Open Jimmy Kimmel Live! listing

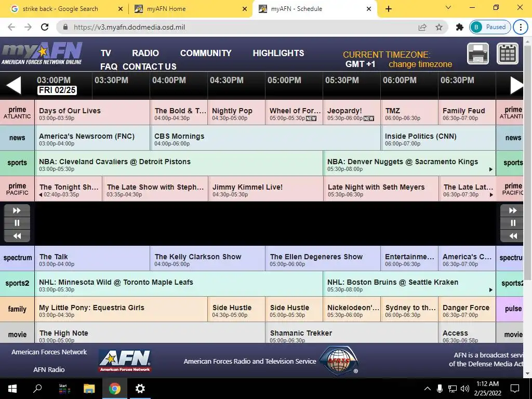pyautogui.click(x=265, y=189)
